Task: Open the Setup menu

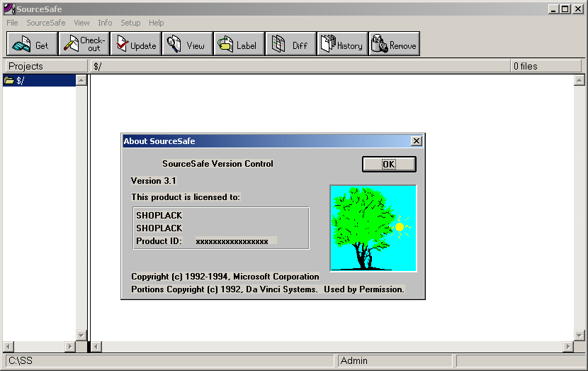Action: (130, 23)
